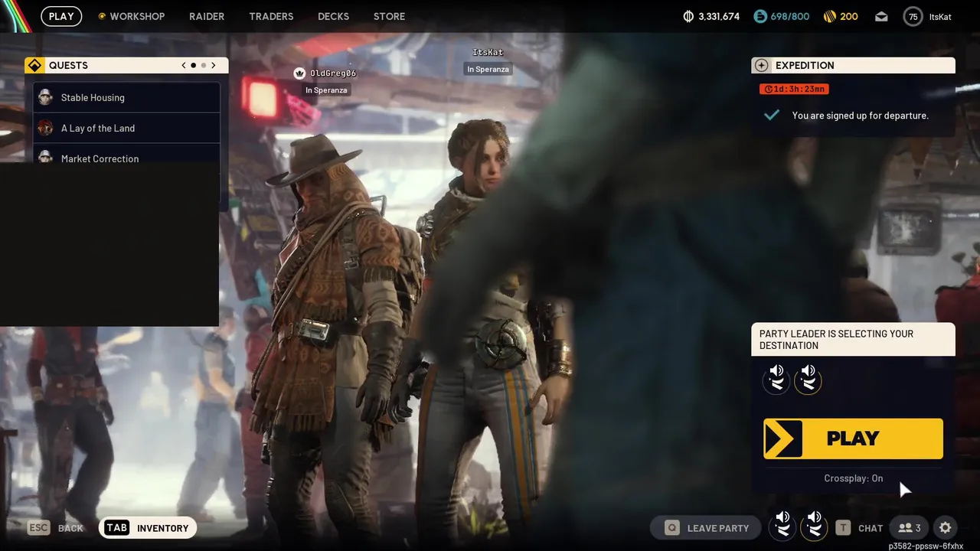Mute second voice icon in bottom bar
Image resolution: width=980 pixels, height=551 pixels.
(814, 527)
